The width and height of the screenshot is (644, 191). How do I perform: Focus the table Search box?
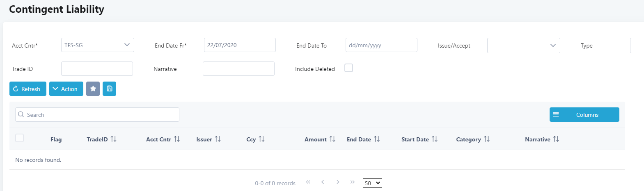point(97,115)
